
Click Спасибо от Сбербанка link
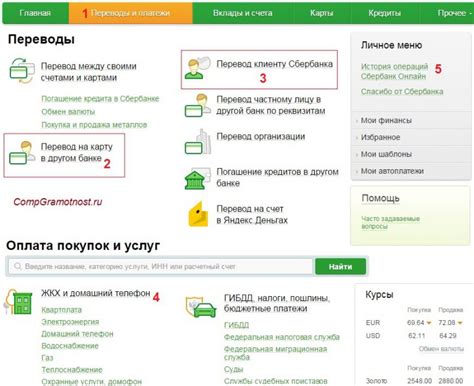pos(402,91)
